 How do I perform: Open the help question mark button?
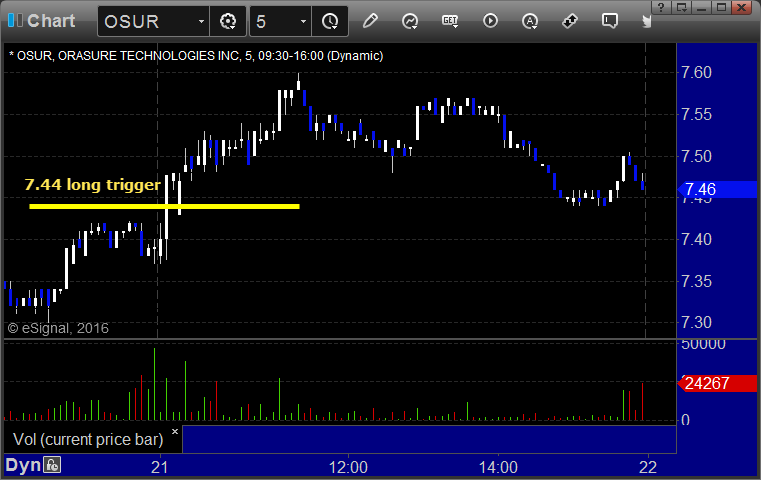pos(661,7)
